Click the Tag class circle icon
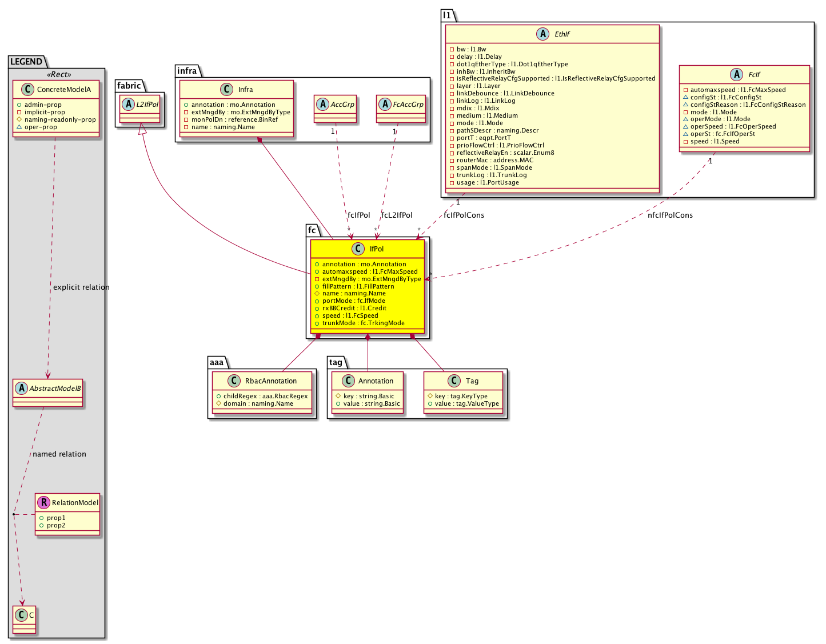 coord(454,381)
